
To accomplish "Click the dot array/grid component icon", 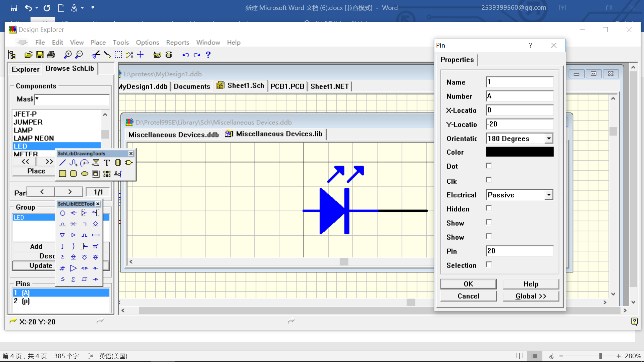I will coord(107,173).
